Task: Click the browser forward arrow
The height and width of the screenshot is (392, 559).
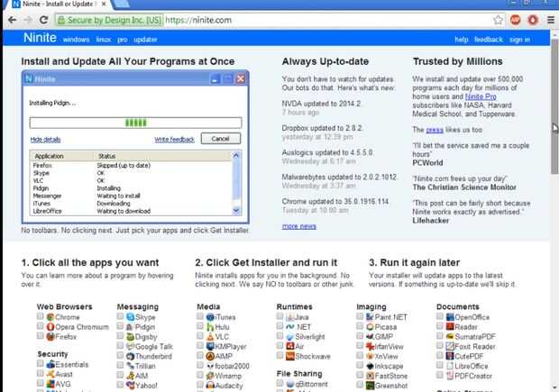Action: click(x=28, y=20)
